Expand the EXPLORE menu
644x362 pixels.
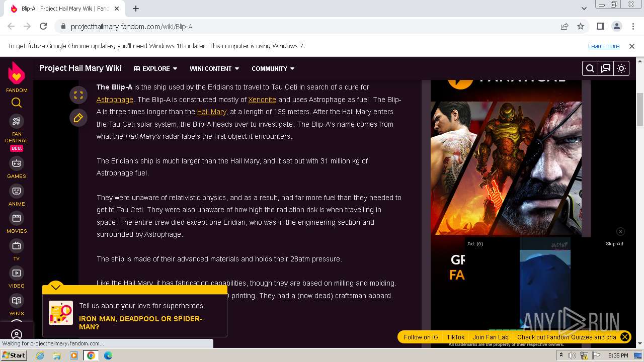click(x=155, y=68)
